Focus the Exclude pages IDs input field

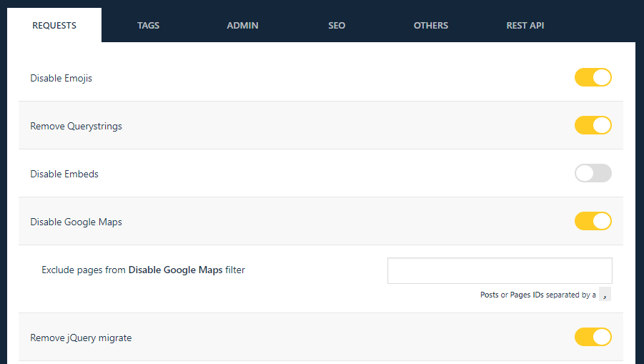(500, 270)
